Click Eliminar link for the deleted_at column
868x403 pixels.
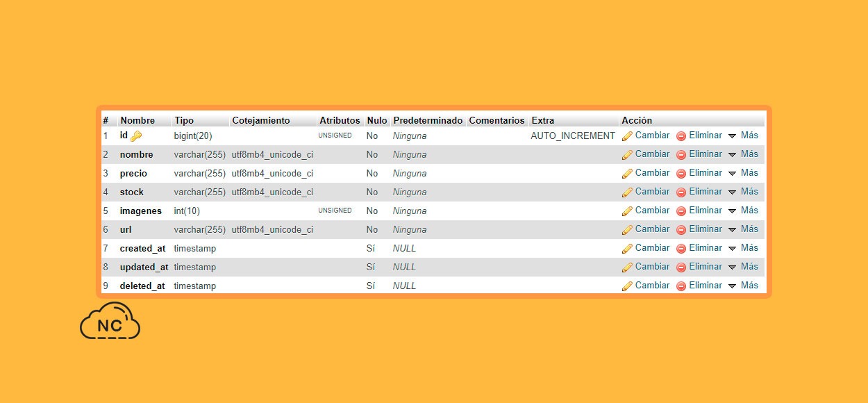click(x=706, y=286)
